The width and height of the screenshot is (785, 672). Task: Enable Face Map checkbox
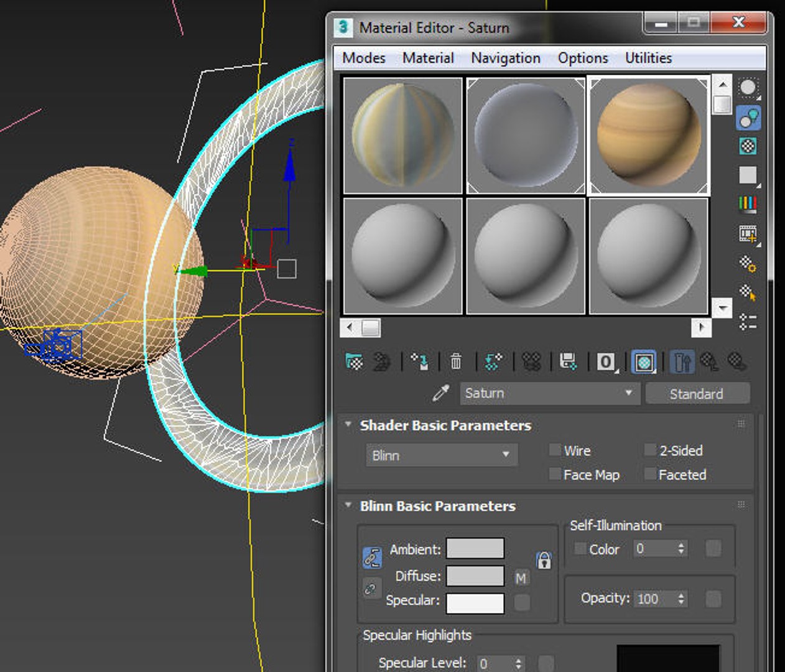click(x=555, y=474)
